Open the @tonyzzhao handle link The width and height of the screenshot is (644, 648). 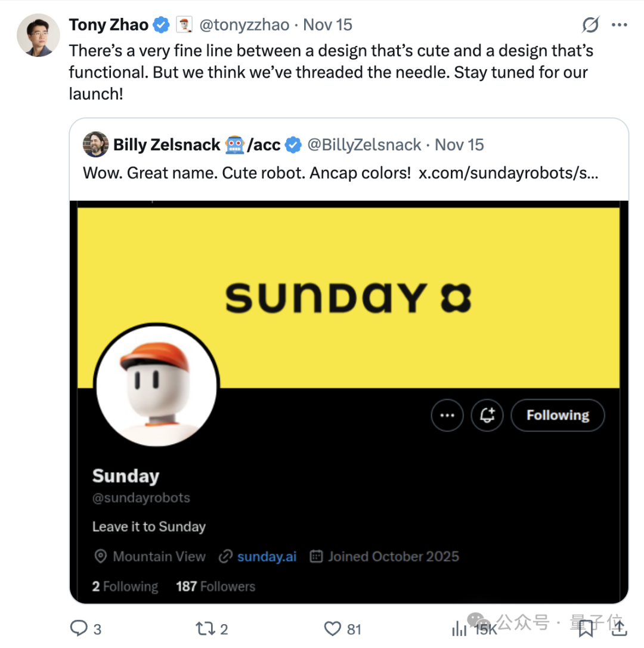(244, 25)
